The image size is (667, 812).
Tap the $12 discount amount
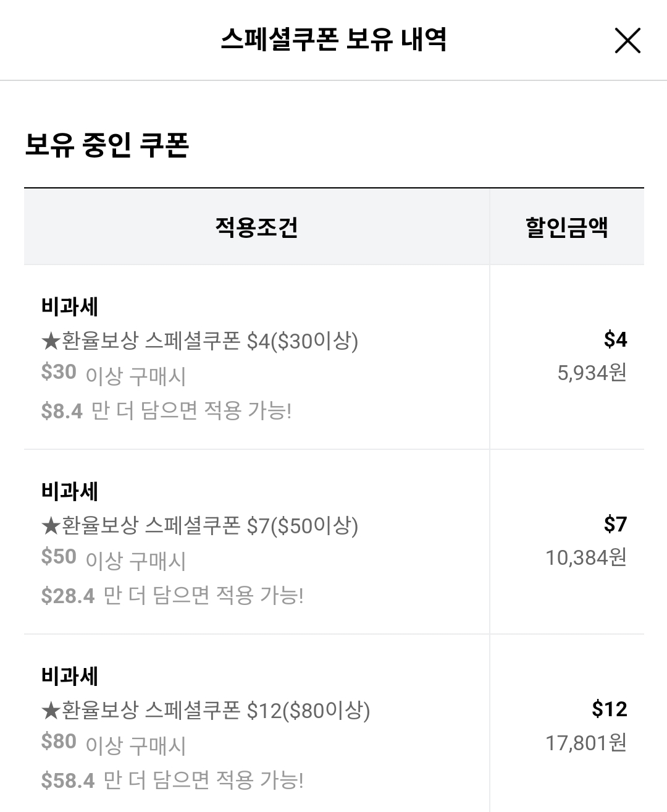coord(609,709)
